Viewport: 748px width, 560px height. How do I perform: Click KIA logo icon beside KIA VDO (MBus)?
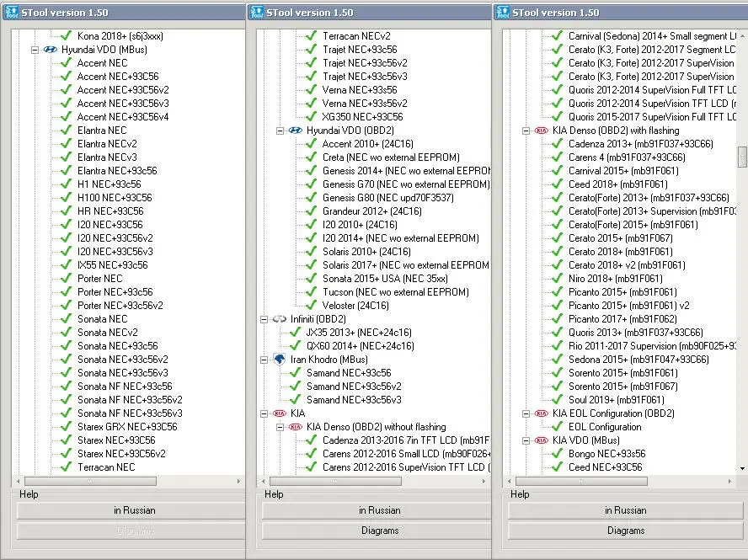tap(541, 440)
